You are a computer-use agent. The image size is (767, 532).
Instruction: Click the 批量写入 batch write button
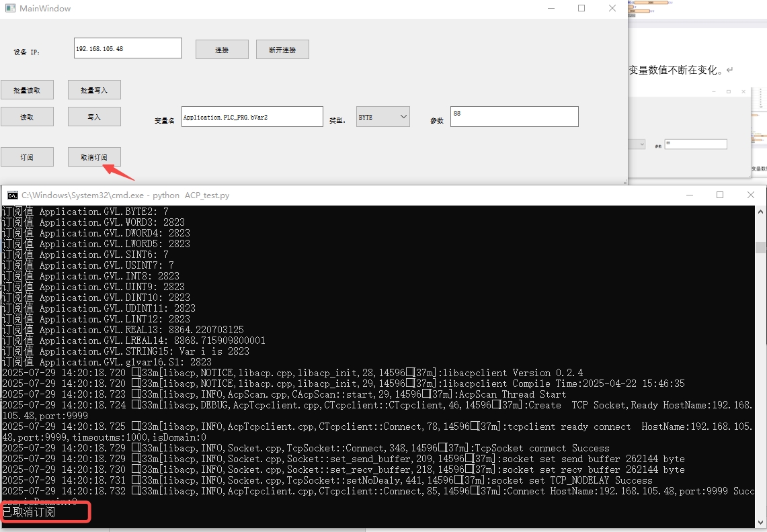[94, 90]
